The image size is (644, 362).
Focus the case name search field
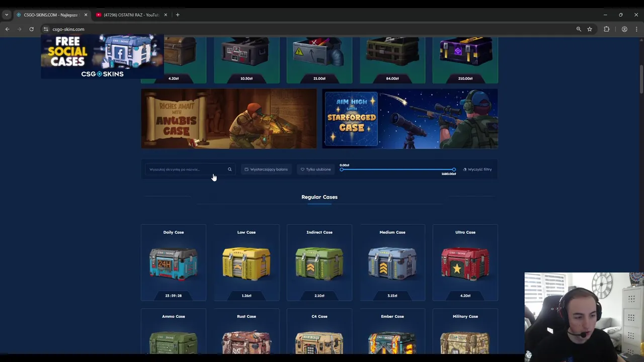tap(190, 169)
